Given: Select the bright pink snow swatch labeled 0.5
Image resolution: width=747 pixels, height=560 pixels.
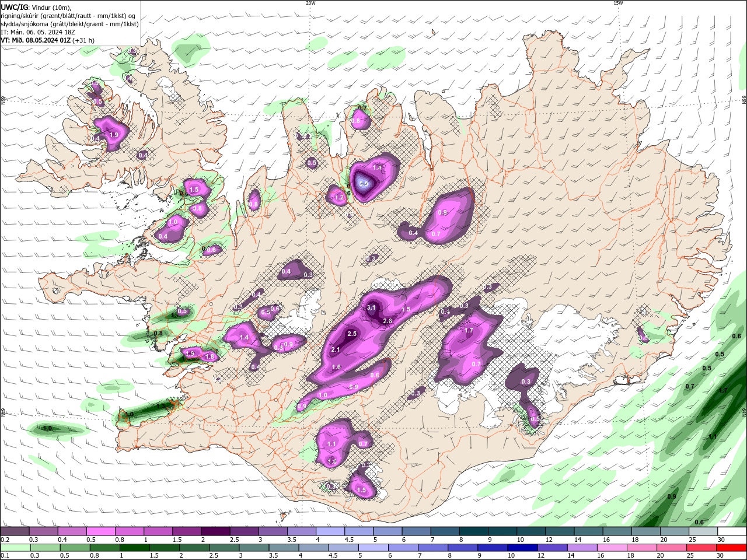Looking at the screenshot, I should (100, 531).
